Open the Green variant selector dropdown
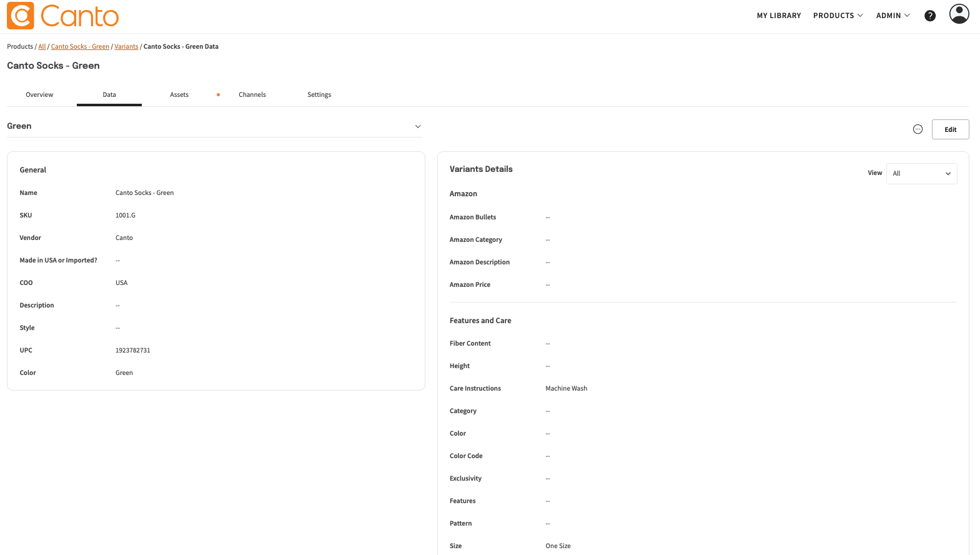980x555 pixels. click(214, 126)
